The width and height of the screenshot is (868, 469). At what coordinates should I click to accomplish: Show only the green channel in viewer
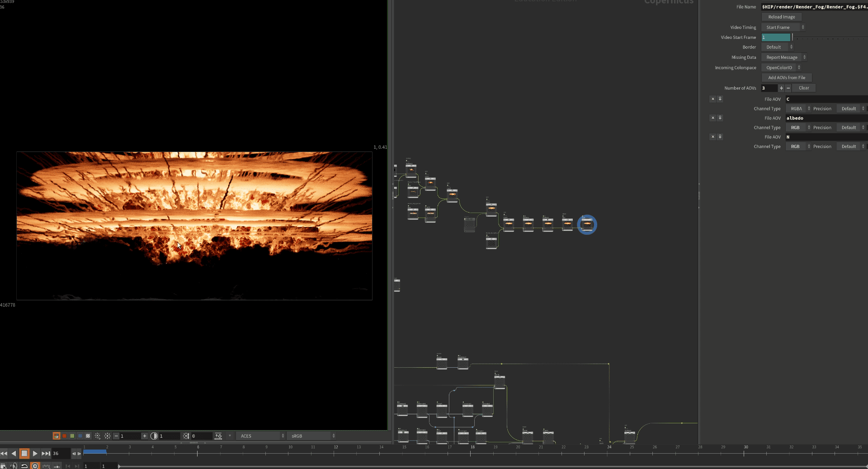pos(72,436)
